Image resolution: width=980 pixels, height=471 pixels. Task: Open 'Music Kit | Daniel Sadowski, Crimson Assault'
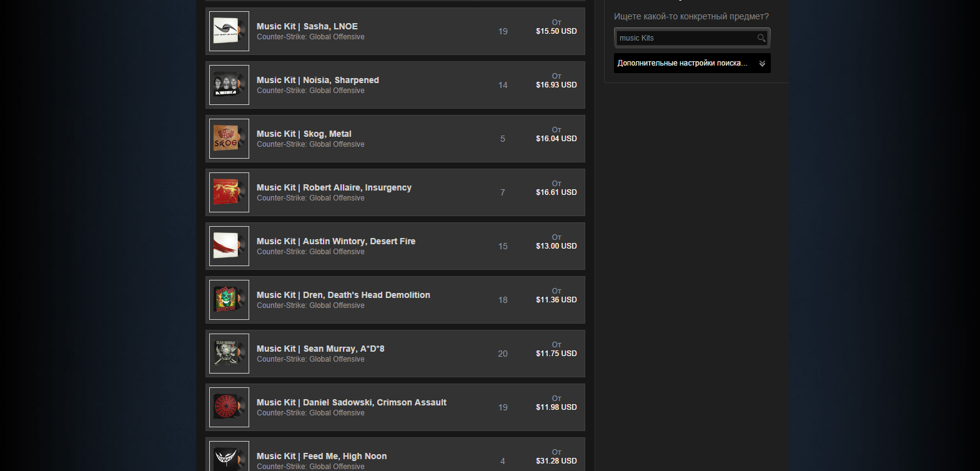pos(352,402)
